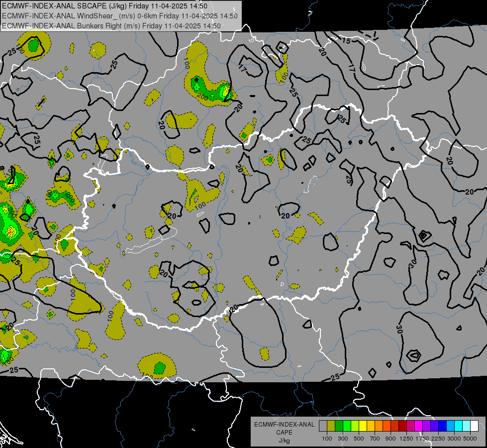This screenshot has width=487, height=448.
Task: Pick the pure yellow CAPE legend swatch
Action: 363,426
